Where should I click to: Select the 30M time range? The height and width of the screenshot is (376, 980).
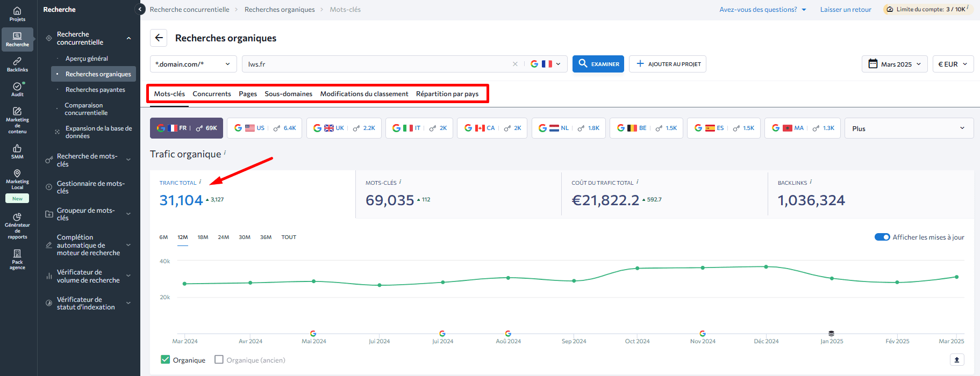pyautogui.click(x=245, y=237)
